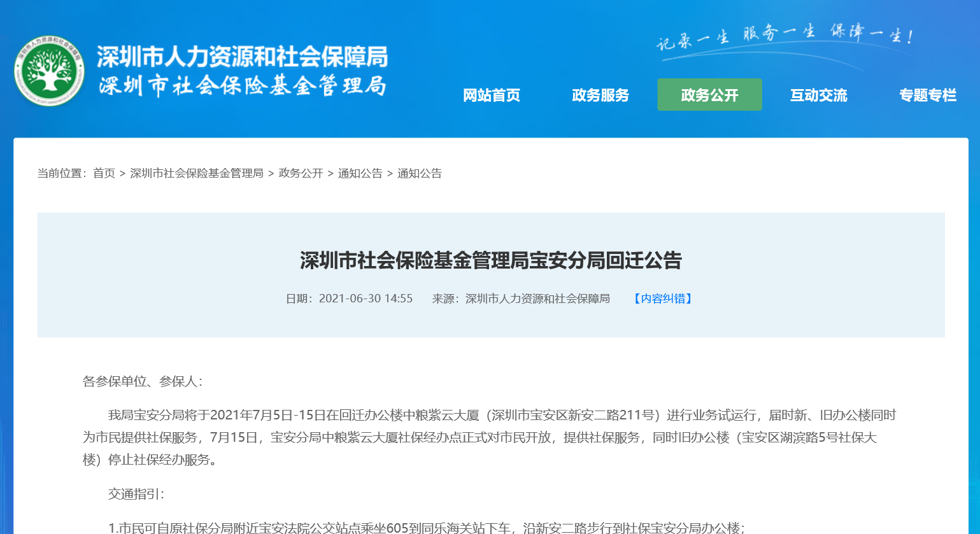The height and width of the screenshot is (534, 980).
Task: Click the 深圳市人力资源和社会保障局 header title
Action: [242, 57]
